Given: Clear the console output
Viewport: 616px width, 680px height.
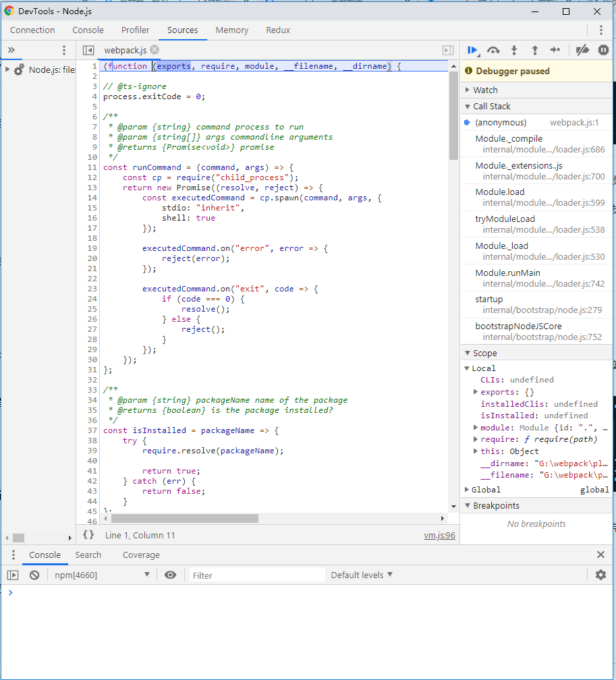Looking at the screenshot, I should point(34,575).
